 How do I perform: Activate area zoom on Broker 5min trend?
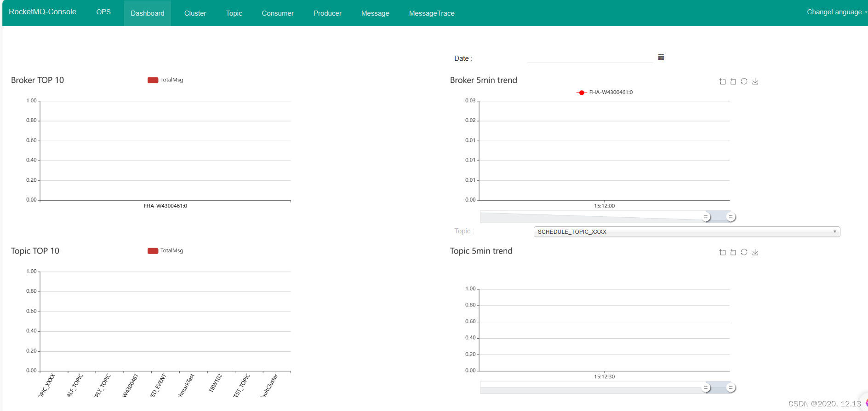[722, 81]
